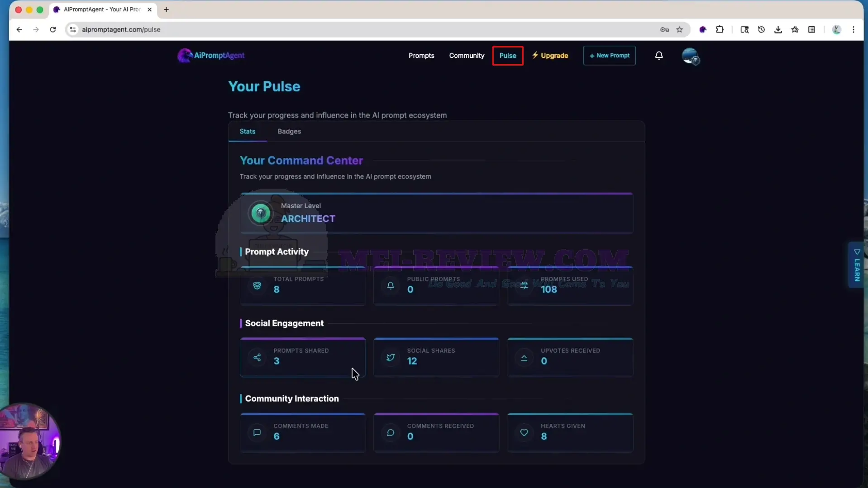Open the LEARN side tab
868x488 pixels.
pos(857,265)
